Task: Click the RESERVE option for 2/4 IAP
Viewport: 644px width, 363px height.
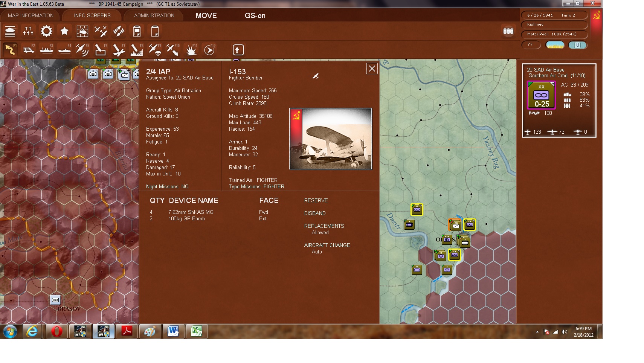Action: pyautogui.click(x=316, y=200)
